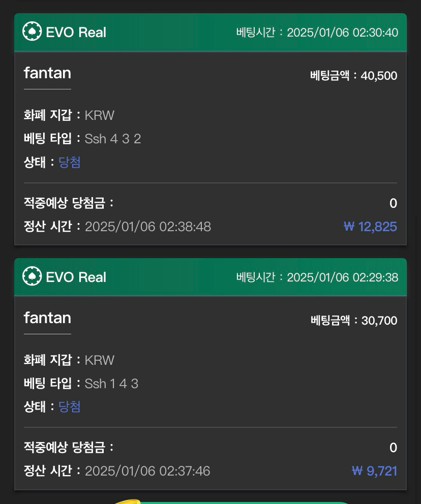Click the 당첨 status in second card

tap(70, 407)
